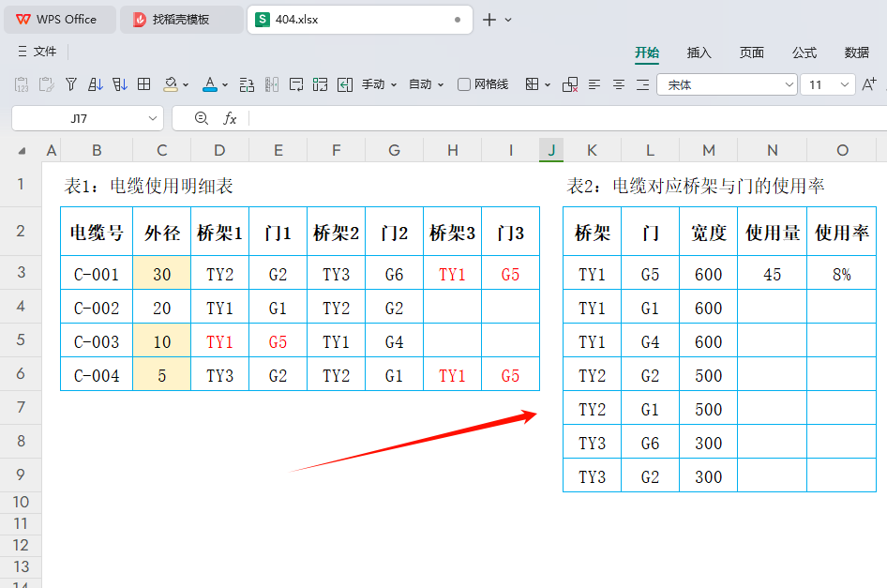The height and width of the screenshot is (588, 887).
Task: Click the wrap text icon
Action: (x=296, y=85)
